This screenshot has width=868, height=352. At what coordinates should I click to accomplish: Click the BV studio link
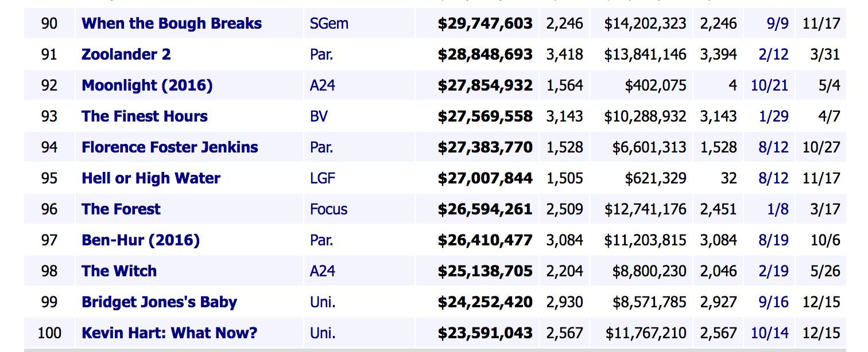(x=319, y=116)
